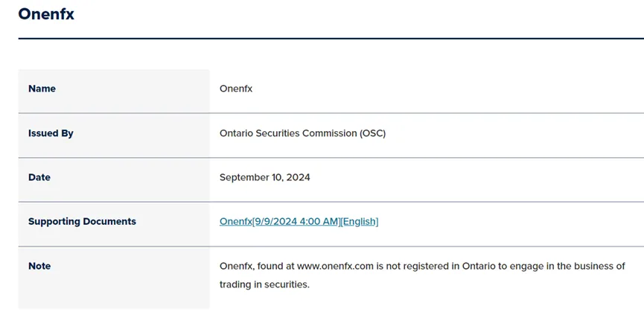Click '(OSC)' abbreviation in Issued By row
Viewport: 644px width, 315px height.
point(373,133)
